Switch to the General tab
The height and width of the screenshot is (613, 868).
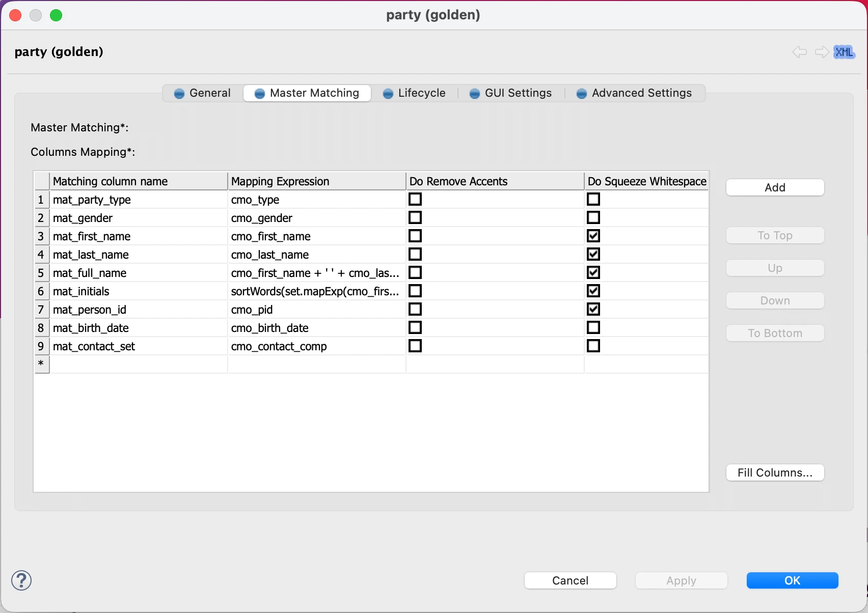[x=203, y=93]
